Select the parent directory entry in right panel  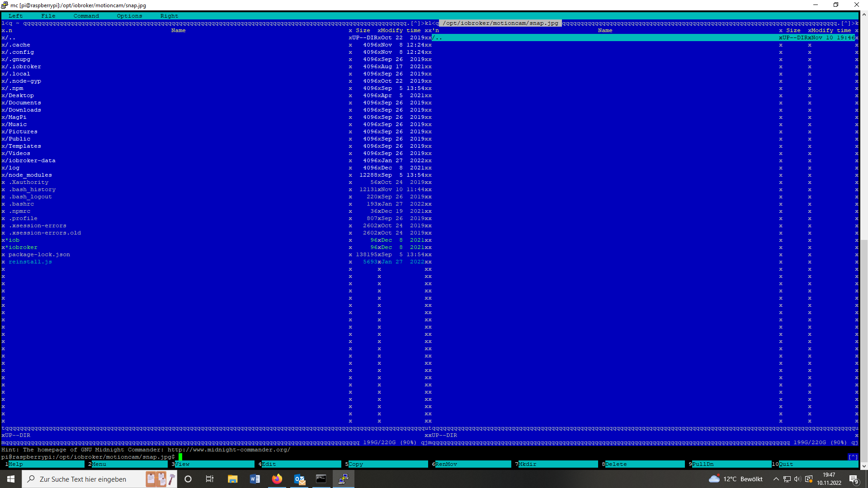coord(644,38)
